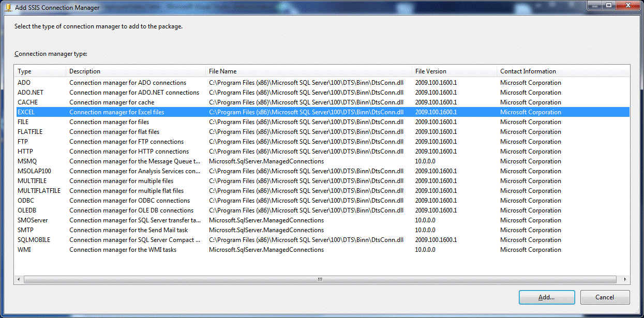644x318 pixels.
Task: Click 'Connection manager for the WMI tasks' description
Action: point(123,250)
